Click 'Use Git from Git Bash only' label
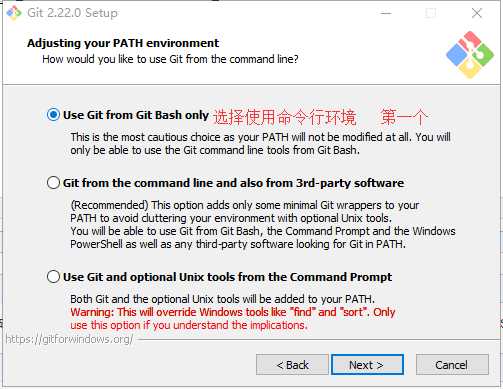 pos(136,115)
